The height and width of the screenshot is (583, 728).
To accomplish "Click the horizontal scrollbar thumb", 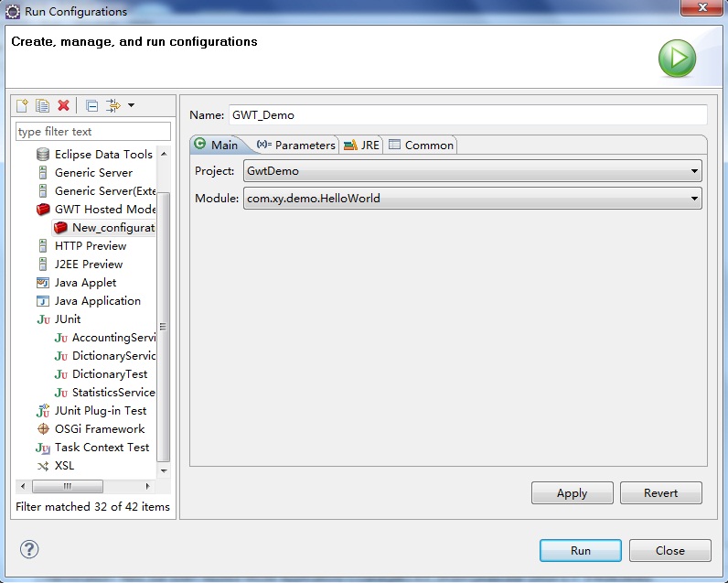I will (68, 486).
